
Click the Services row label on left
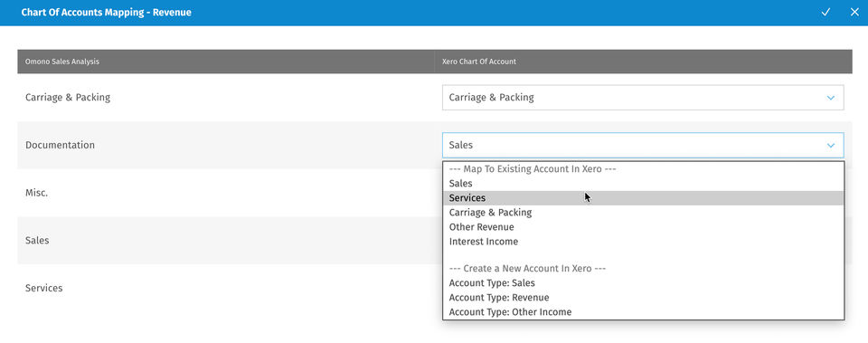pos(43,288)
